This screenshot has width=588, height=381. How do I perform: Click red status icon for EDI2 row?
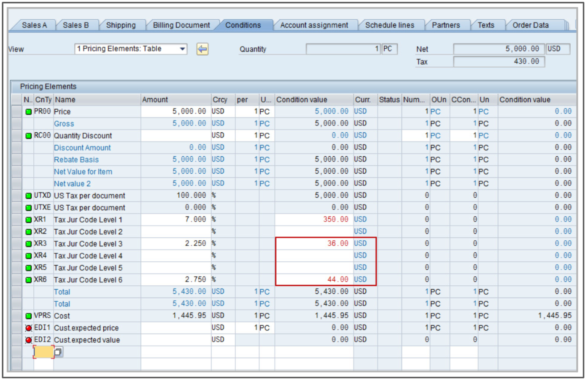(x=28, y=340)
